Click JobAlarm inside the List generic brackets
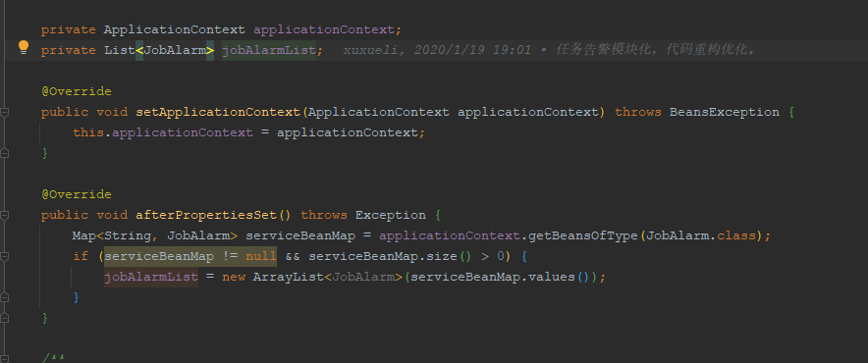This screenshot has width=868, height=363. pyautogui.click(x=175, y=50)
